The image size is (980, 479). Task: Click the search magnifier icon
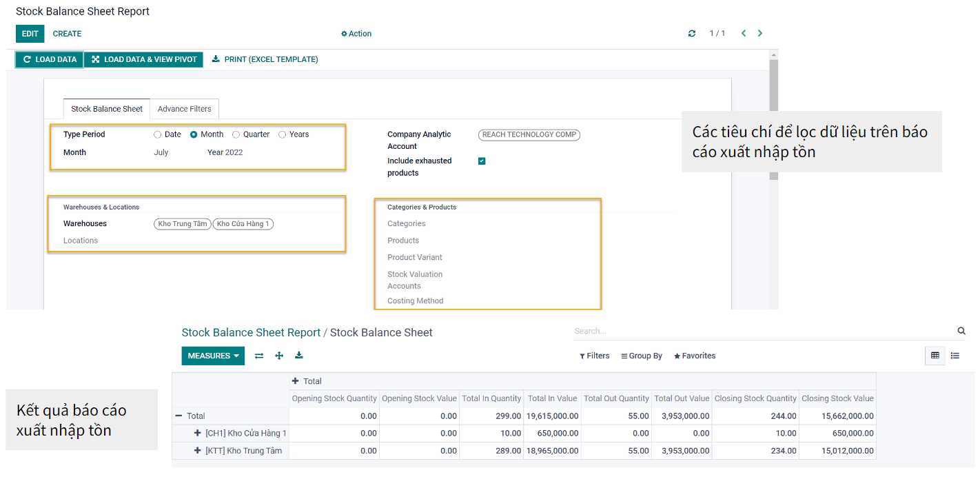961,332
